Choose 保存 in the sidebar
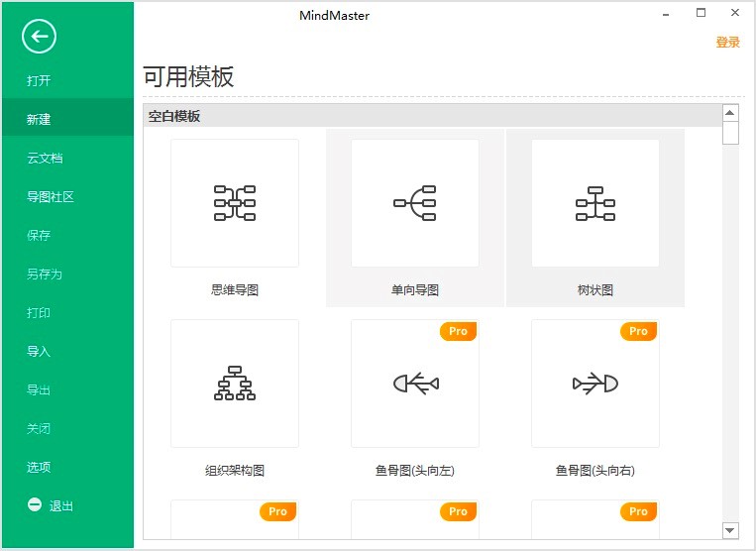Screen dimensions: 756x551 (x=39, y=235)
